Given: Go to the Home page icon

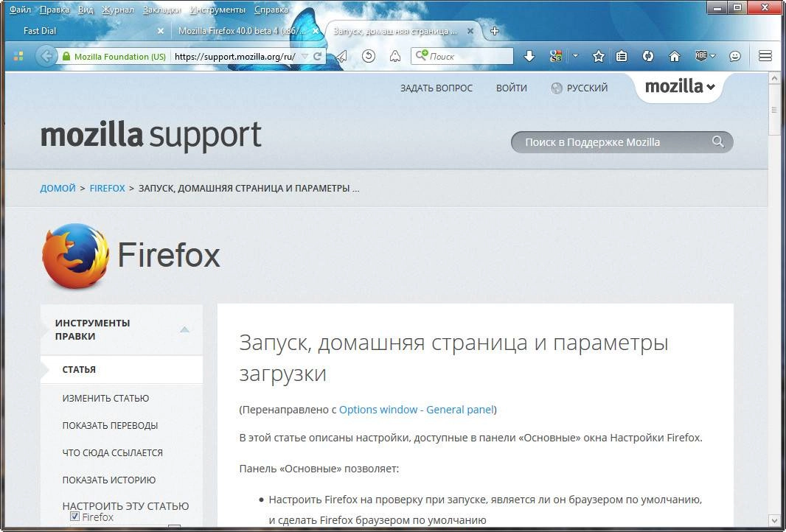Looking at the screenshot, I should (x=675, y=56).
